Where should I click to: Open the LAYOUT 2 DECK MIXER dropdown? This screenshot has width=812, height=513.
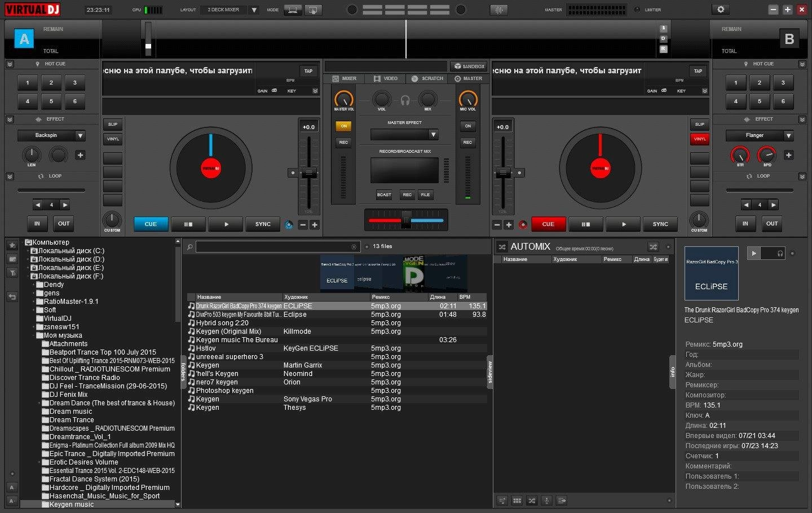(x=254, y=10)
